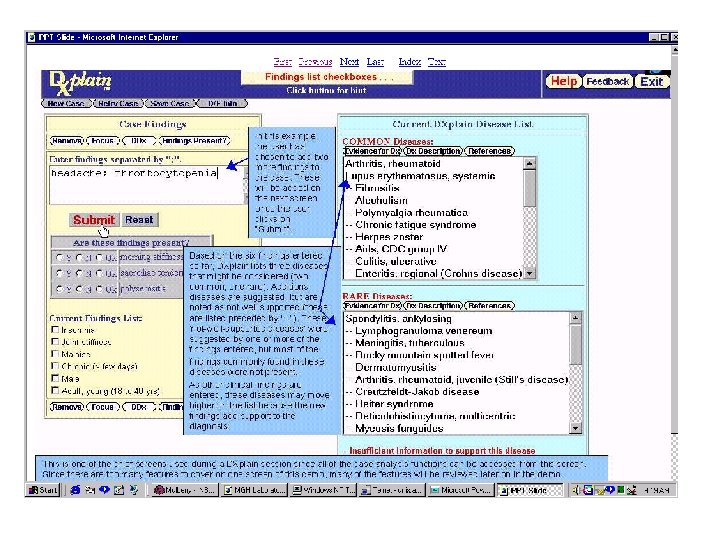
Task: Click the New Case button
Action: tap(67, 103)
